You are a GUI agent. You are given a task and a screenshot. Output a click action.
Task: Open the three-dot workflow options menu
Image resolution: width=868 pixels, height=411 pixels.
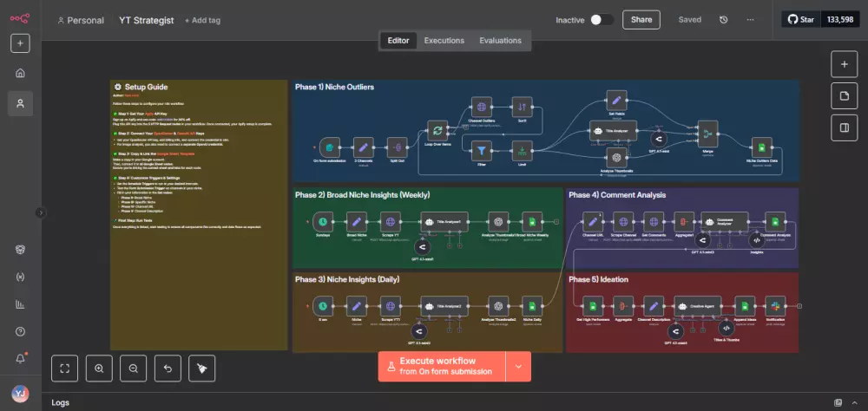[750, 20]
